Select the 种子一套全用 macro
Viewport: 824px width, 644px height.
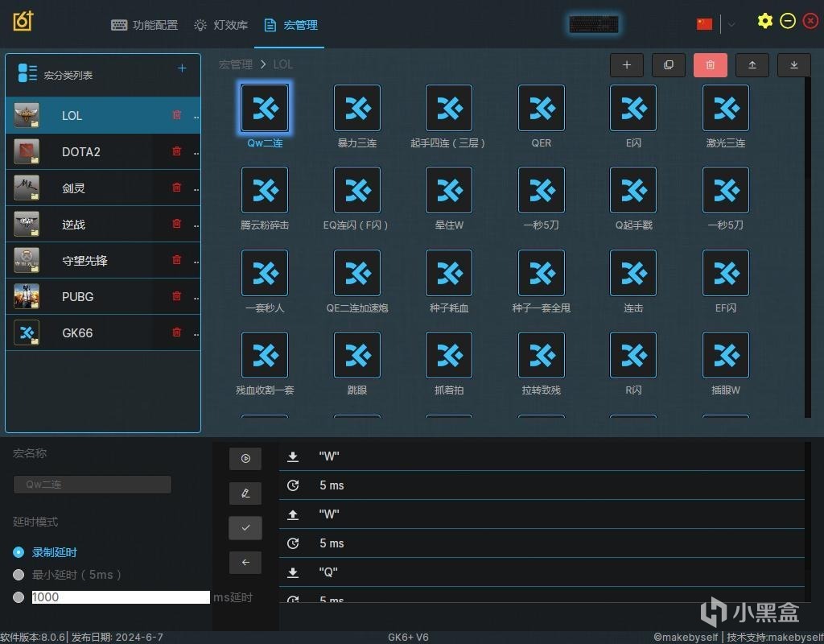pyautogui.click(x=542, y=273)
